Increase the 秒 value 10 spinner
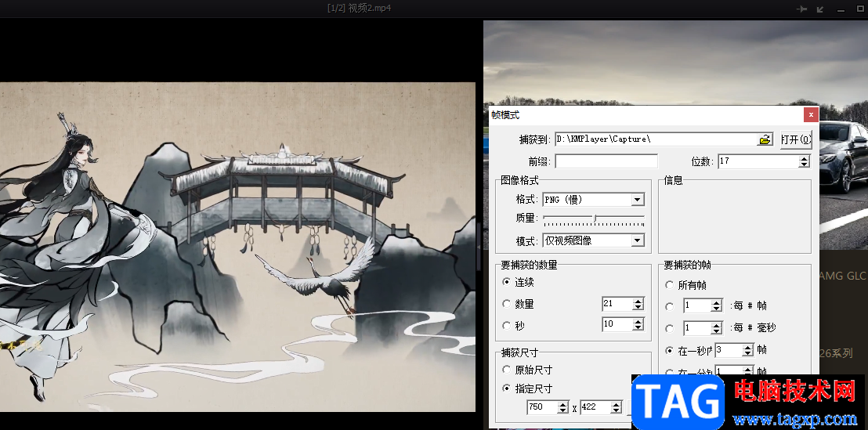The image size is (868, 430). 638,321
